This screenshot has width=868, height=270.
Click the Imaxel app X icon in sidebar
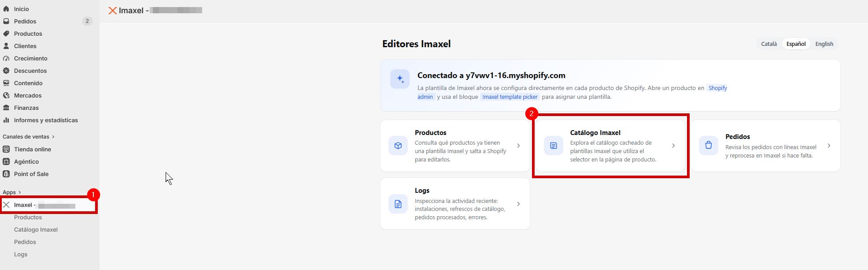(6, 205)
